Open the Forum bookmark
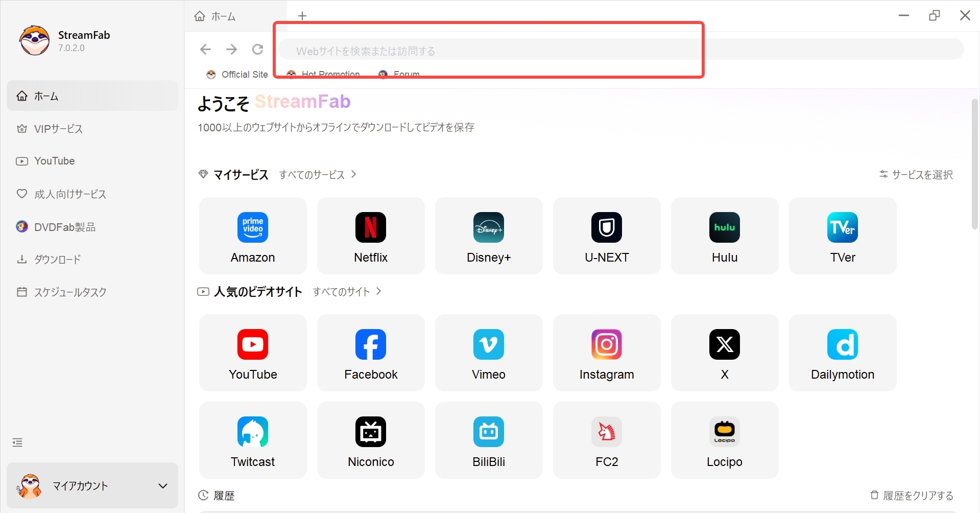The image size is (980, 513). [399, 75]
